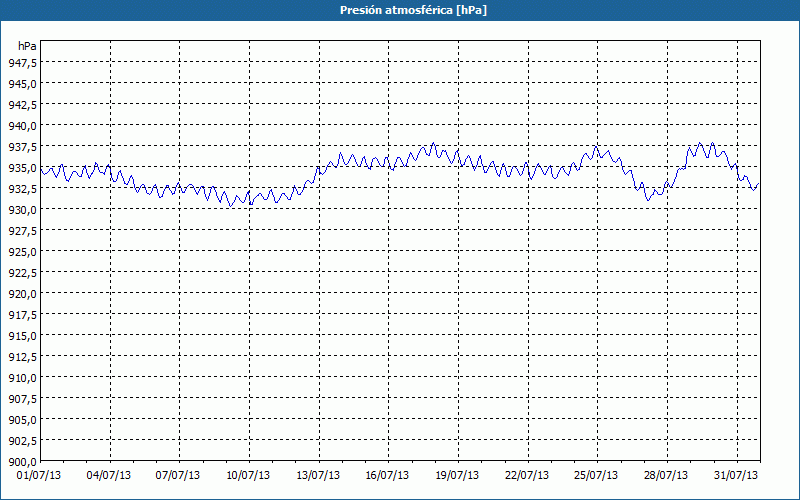The height and width of the screenshot is (500, 800).
Task: Select the 04/07/13 date label
Action: [x=109, y=475]
